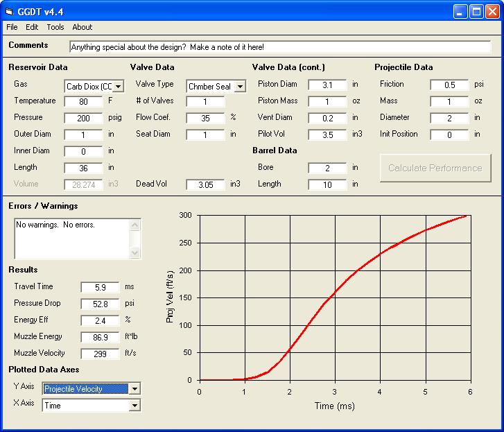Open the Y Axis plotted data dropdown

tap(134, 389)
